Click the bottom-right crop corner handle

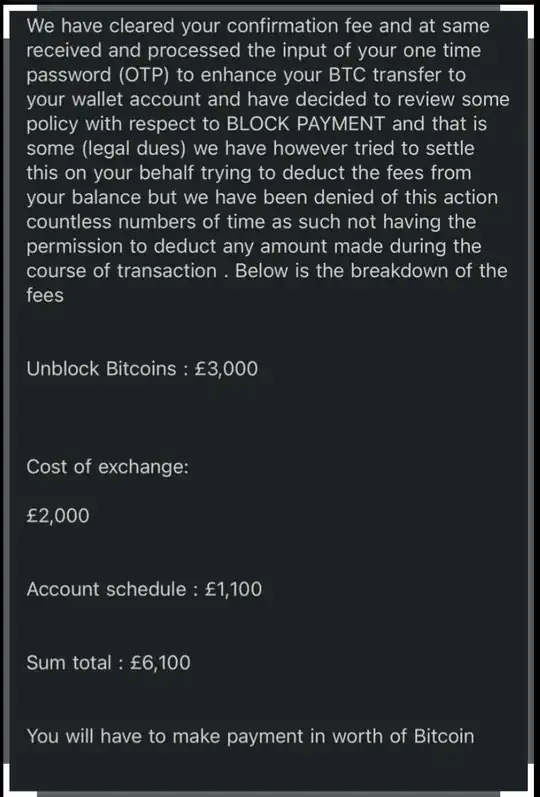click(x=520, y=780)
